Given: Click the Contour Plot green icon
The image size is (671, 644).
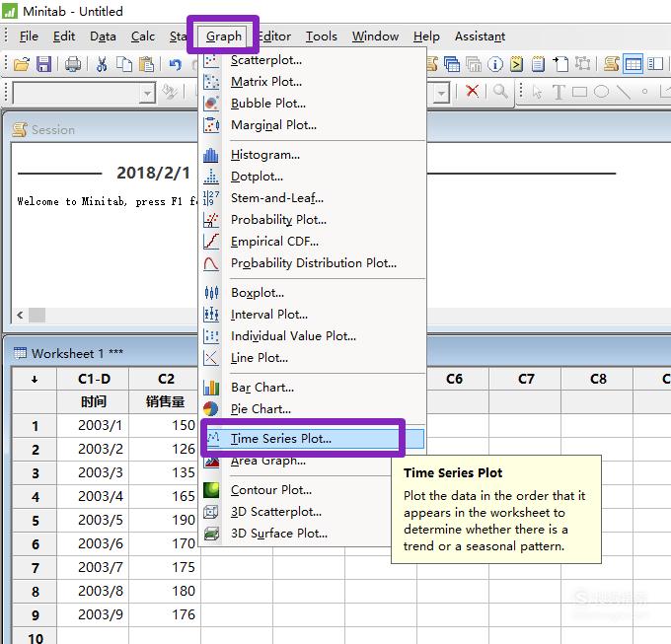Looking at the screenshot, I should coord(211,489).
